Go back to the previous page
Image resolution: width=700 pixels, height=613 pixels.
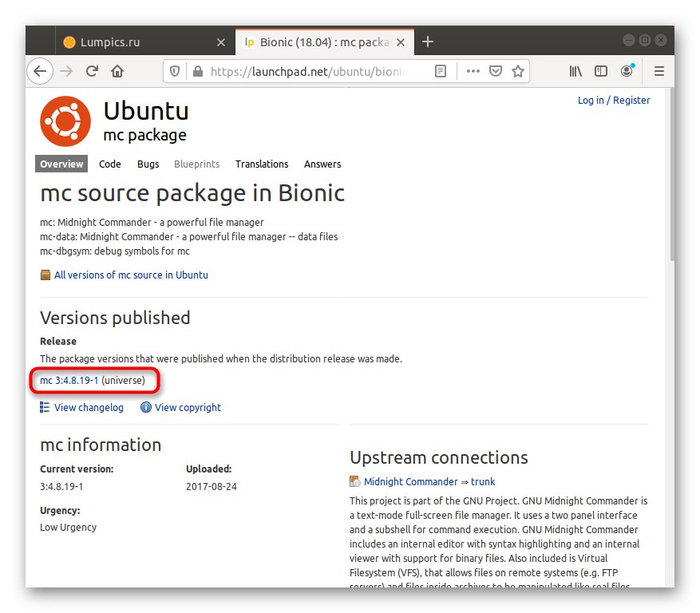click(x=40, y=71)
